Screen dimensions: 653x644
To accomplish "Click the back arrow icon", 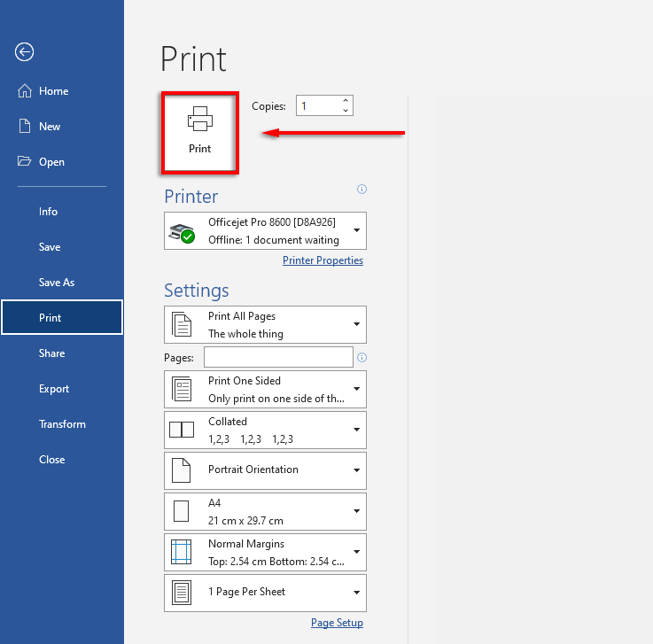I will click(25, 52).
